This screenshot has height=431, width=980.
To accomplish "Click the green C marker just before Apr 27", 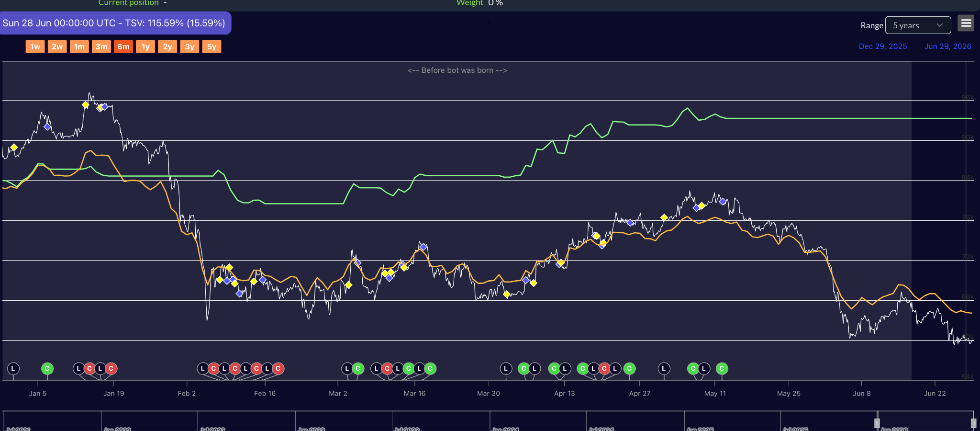I will 629,368.
